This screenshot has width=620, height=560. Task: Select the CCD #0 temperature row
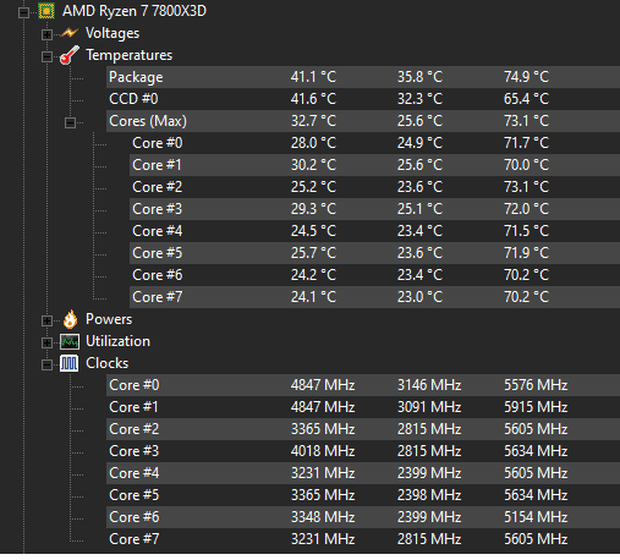pyautogui.click(x=363, y=99)
